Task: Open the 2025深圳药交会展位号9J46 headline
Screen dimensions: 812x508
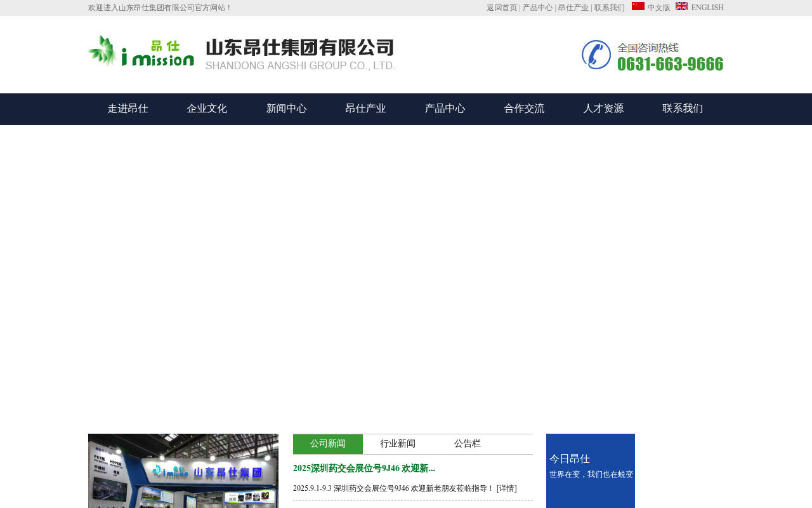Action: click(x=364, y=469)
